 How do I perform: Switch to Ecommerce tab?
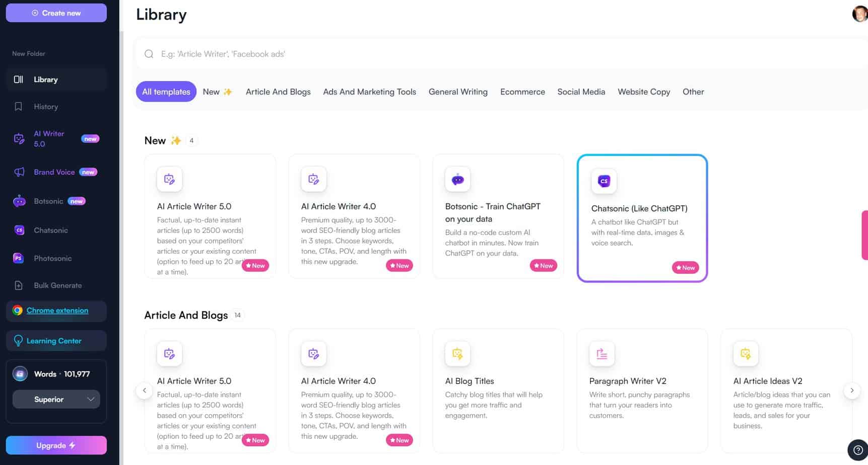click(522, 92)
